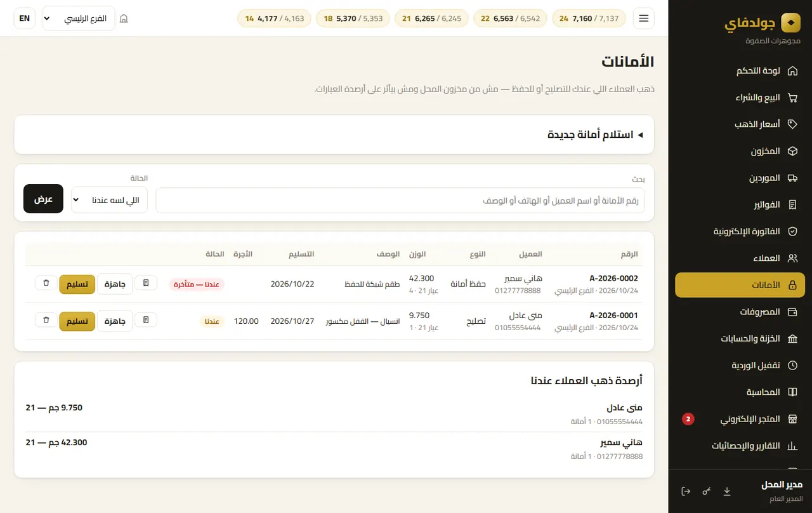
Task: Open المحاسبة in sidebar
Action: pyautogui.click(x=740, y=392)
